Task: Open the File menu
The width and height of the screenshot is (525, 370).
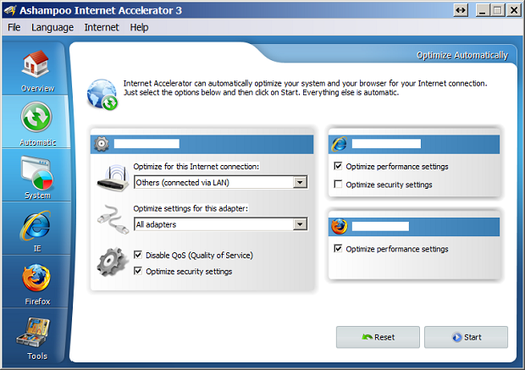Action: (x=14, y=27)
